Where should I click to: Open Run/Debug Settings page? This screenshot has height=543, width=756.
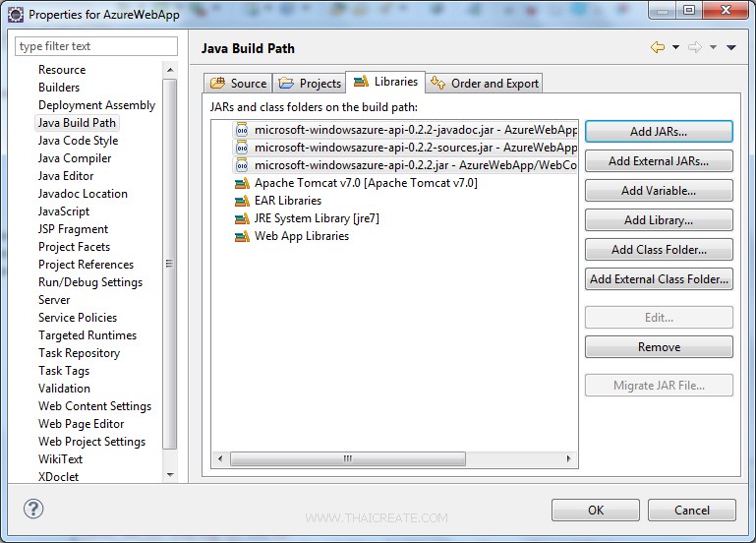[90, 282]
